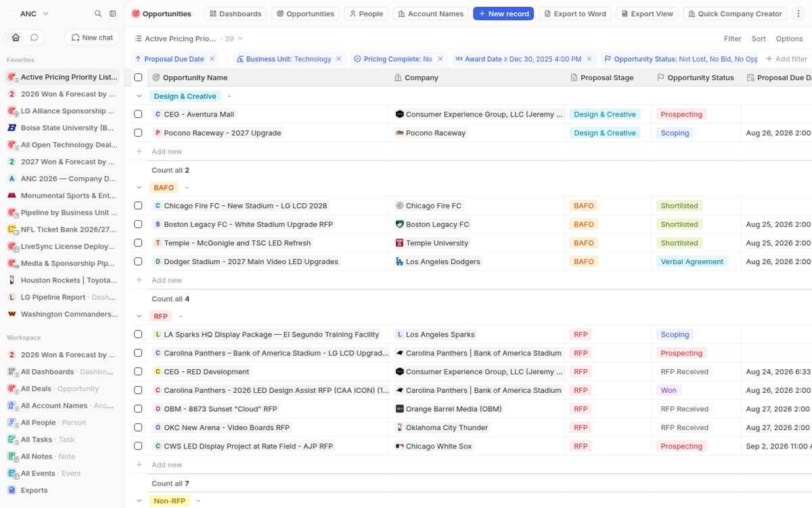Open the Pocono Raceway company logo
Image resolution: width=812 pixels, height=508 pixels.
coord(399,133)
